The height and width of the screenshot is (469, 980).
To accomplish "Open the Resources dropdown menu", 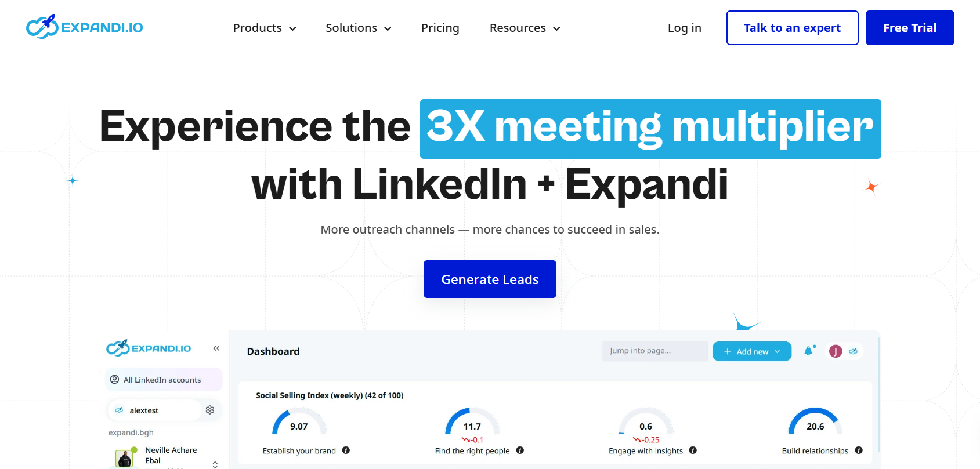I will tap(525, 28).
